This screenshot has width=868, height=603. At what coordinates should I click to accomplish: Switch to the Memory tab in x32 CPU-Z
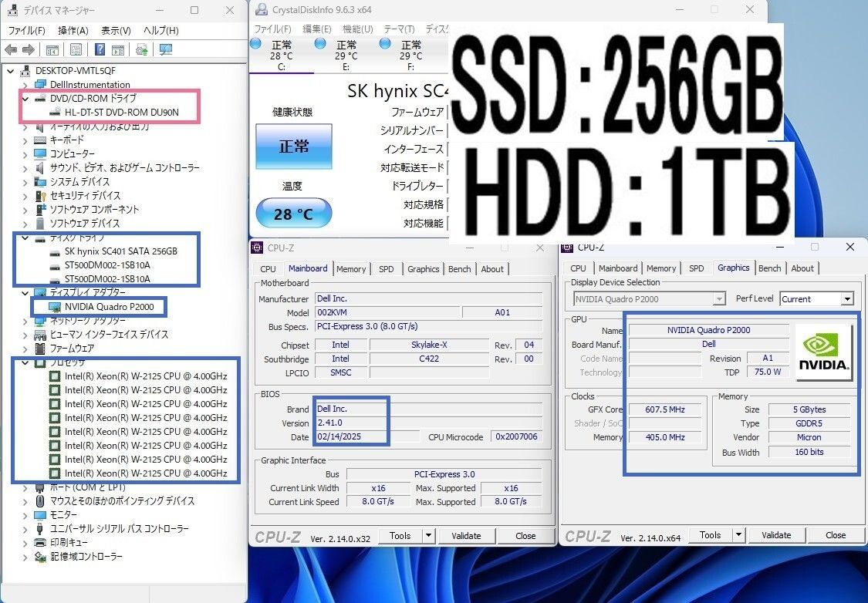coord(351,269)
